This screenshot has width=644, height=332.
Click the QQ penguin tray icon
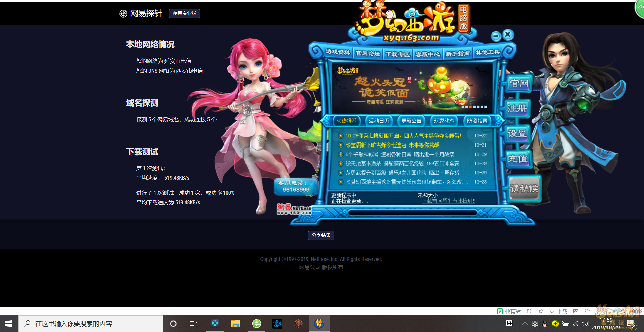(x=545, y=324)
